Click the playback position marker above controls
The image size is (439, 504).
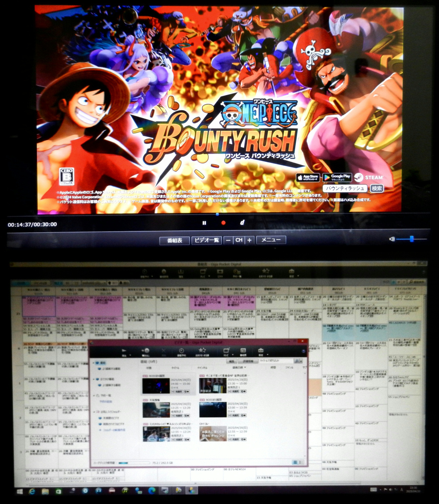click(218, 214)
